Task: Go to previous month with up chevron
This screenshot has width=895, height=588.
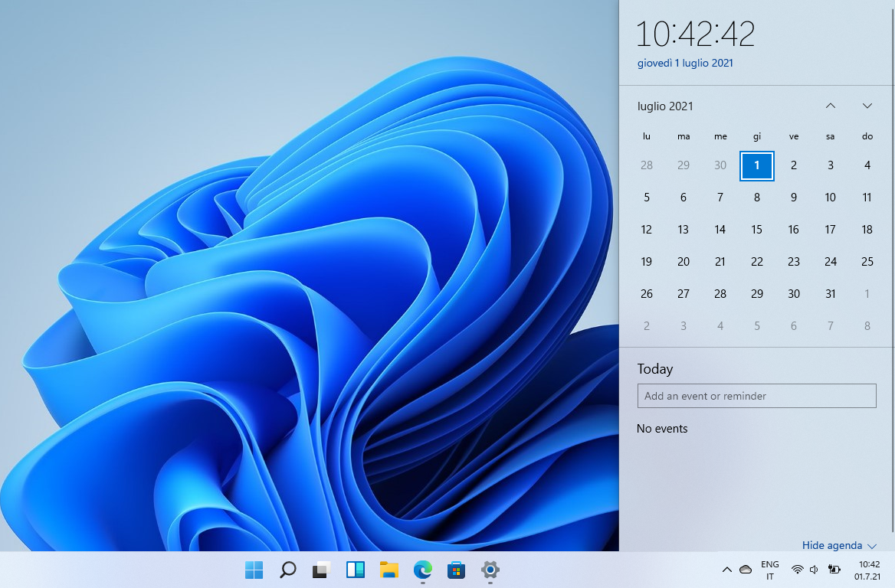Action: click(831, 106)
